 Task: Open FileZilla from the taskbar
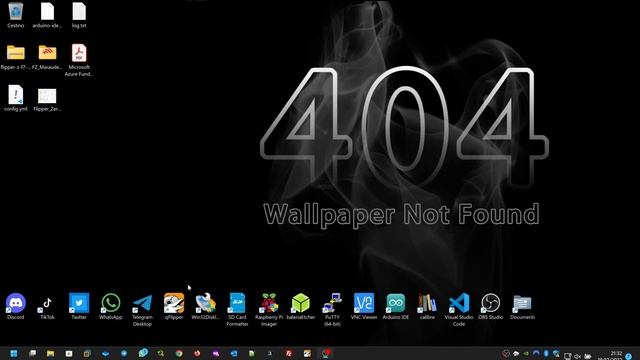pyautogui.click(x=289, y=353)
